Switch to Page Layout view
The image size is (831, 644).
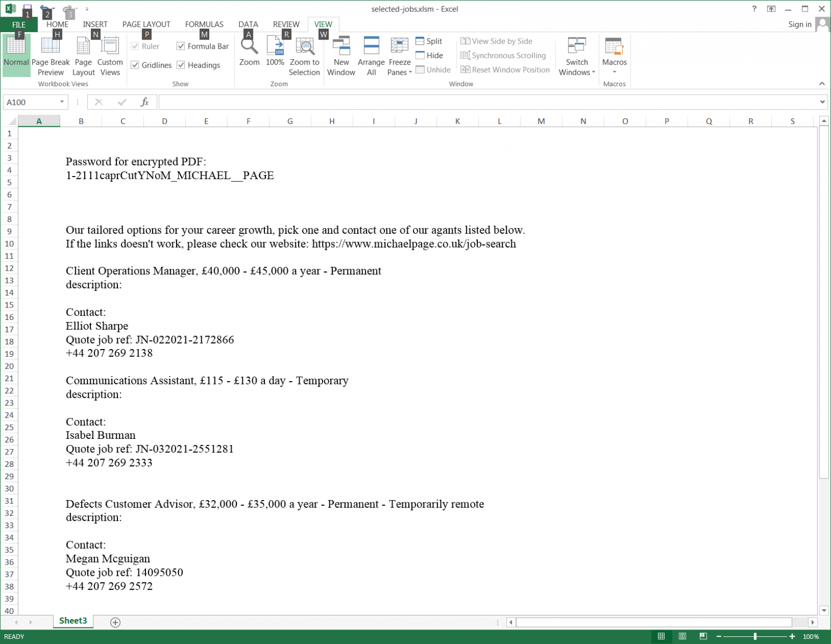83,47
